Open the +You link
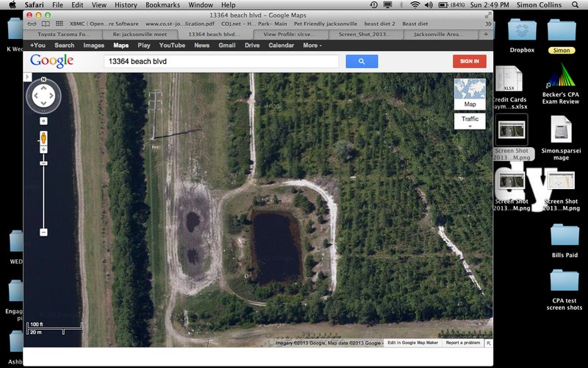 tap(37, 45)
